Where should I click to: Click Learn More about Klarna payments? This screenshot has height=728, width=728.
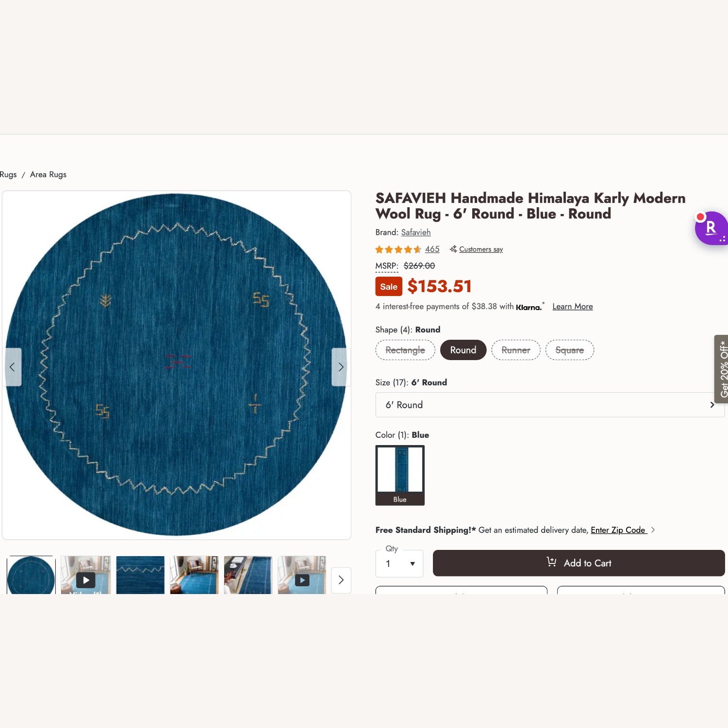(572, 306)
